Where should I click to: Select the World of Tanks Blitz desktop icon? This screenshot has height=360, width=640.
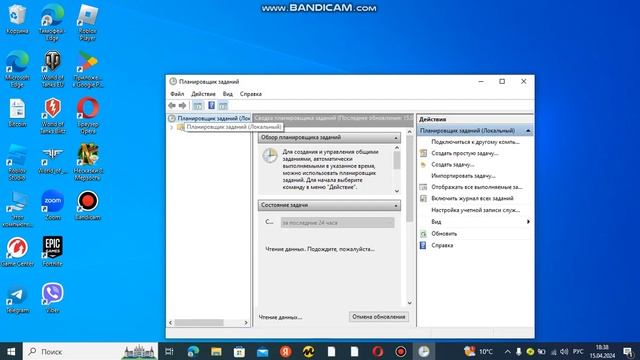[x=52, y=116]
